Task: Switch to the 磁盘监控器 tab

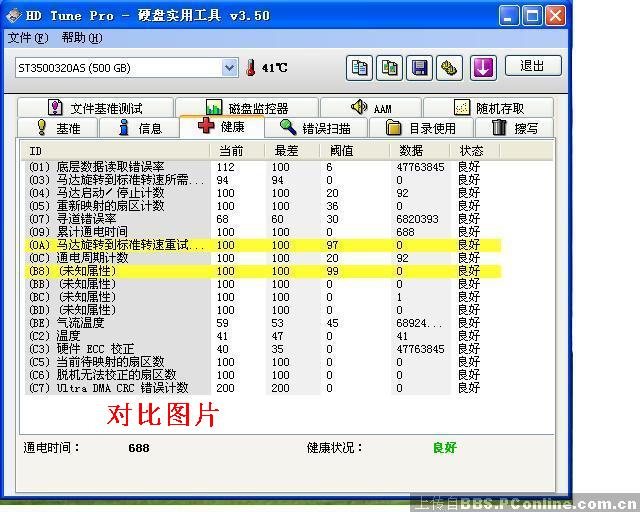Action: tap(247, 108)
